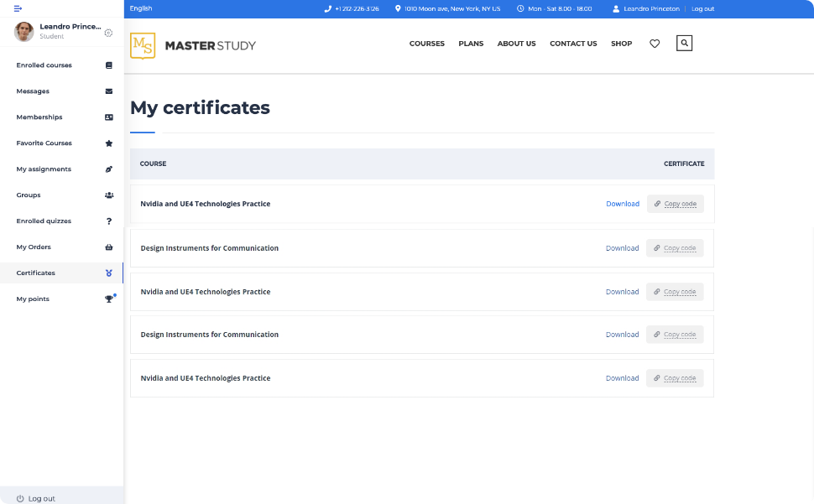Open the Contact Us page

coord(573,44)
